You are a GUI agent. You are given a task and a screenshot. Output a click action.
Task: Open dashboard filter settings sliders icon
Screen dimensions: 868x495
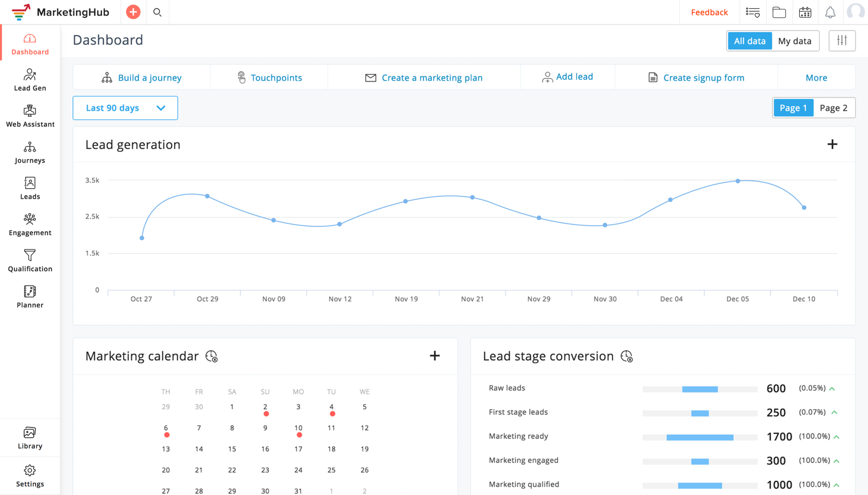(x=842, y=41)
